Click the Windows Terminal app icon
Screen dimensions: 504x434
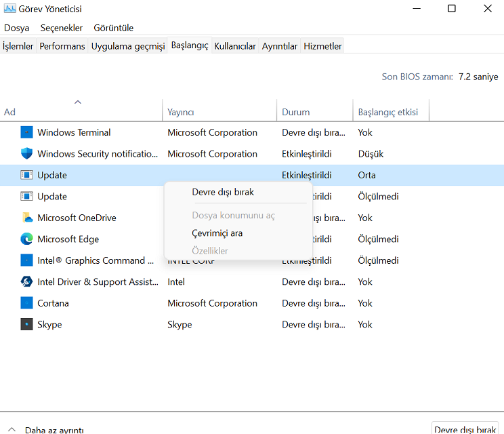click(x=26, y=132)
